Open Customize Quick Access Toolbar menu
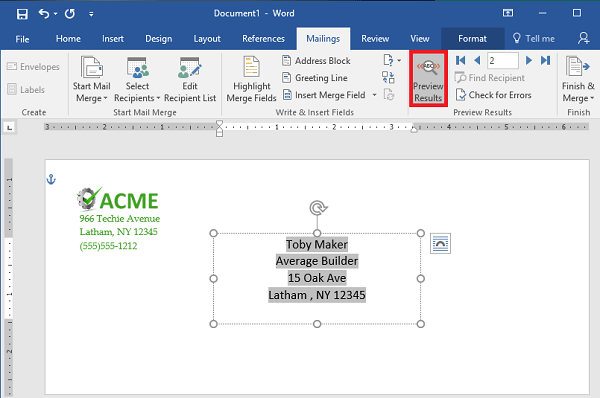This screenshot has width=600, height=398. pos(91,14)
